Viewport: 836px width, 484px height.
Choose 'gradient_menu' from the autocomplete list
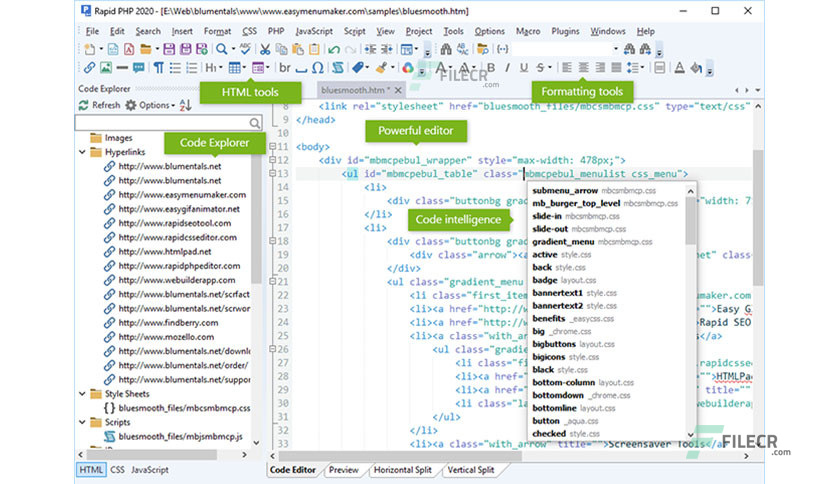point(562,242)
